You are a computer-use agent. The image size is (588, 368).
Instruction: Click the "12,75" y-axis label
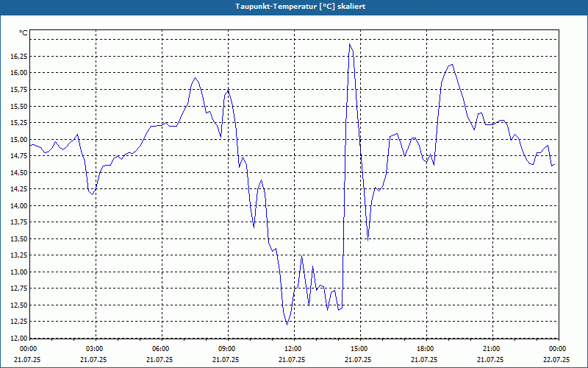click(x=18, y=289)
